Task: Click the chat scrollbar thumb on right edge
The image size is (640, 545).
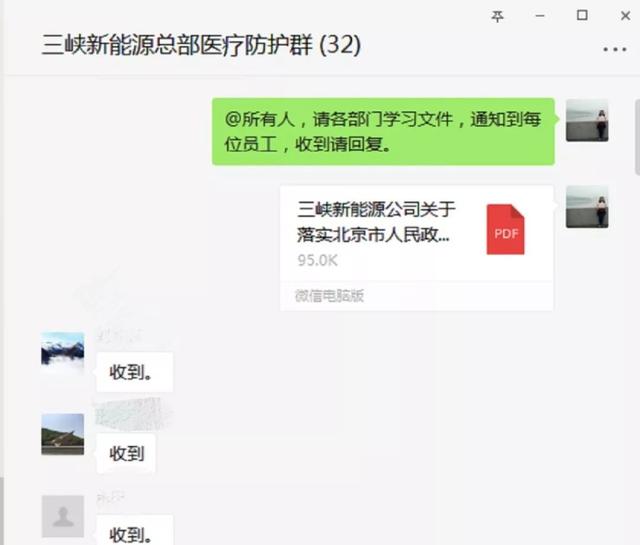Action: coord(638,137)
